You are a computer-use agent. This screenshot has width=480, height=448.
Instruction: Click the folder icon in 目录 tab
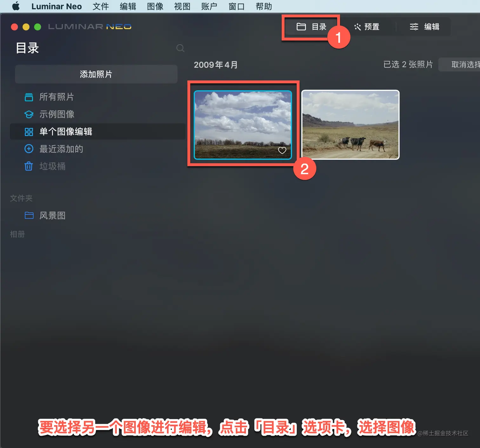301,27
